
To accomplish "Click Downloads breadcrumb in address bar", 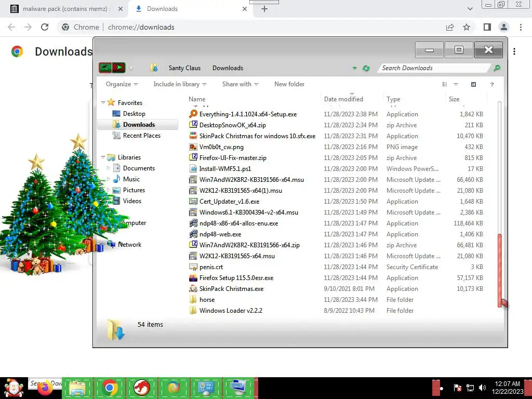I will [228, 68].
